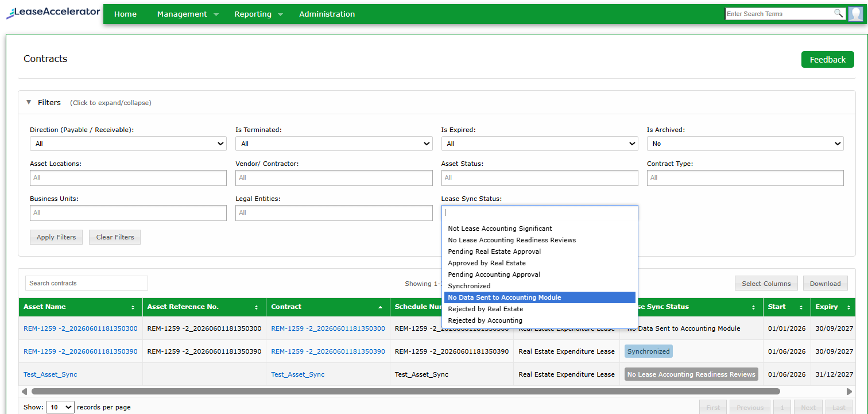Open contract link REM-1259 -2_20260601181350390
The image size is (868, 414).
[x=328, y=351]
